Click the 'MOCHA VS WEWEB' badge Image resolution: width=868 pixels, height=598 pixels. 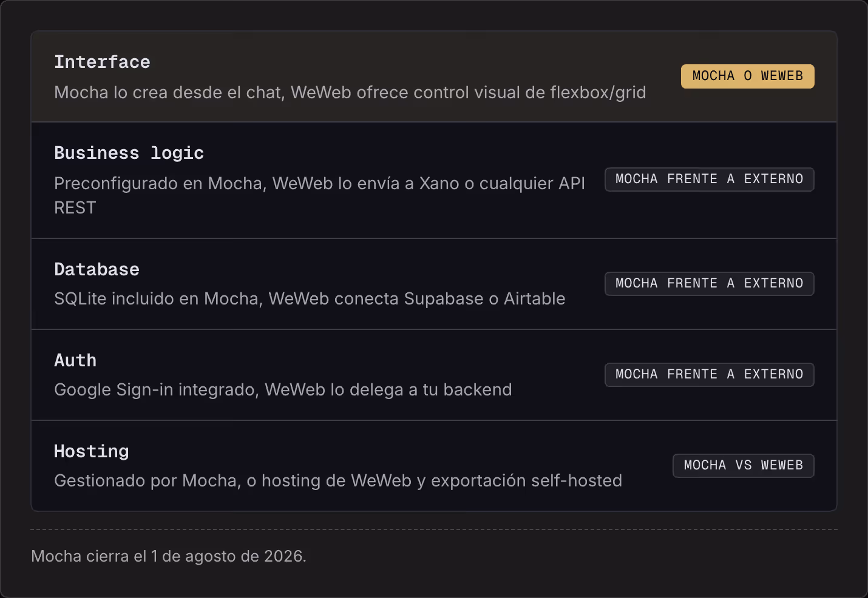(x=743, y=466)
